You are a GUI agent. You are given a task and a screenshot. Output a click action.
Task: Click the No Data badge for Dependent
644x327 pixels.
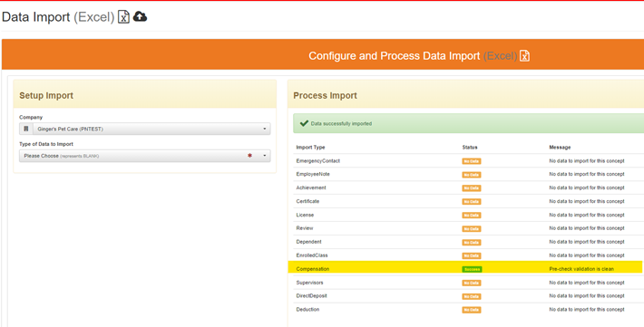[x=472, y=243]
